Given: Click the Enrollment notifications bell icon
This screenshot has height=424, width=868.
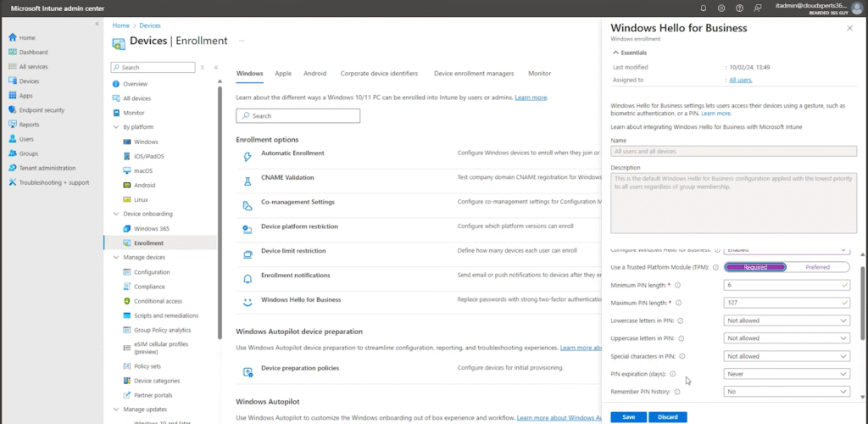Looking at the screenshot, I should [248, 278].
